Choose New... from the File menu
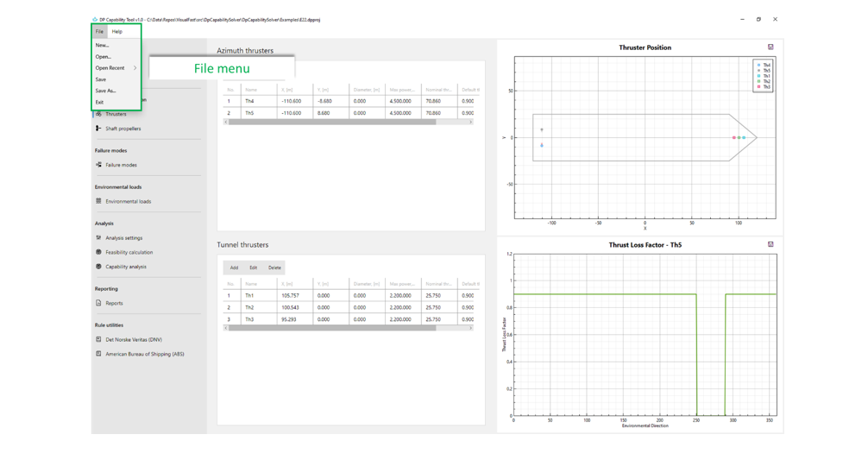This screenshot has height=466, width=868. click(x=102, y=46)
